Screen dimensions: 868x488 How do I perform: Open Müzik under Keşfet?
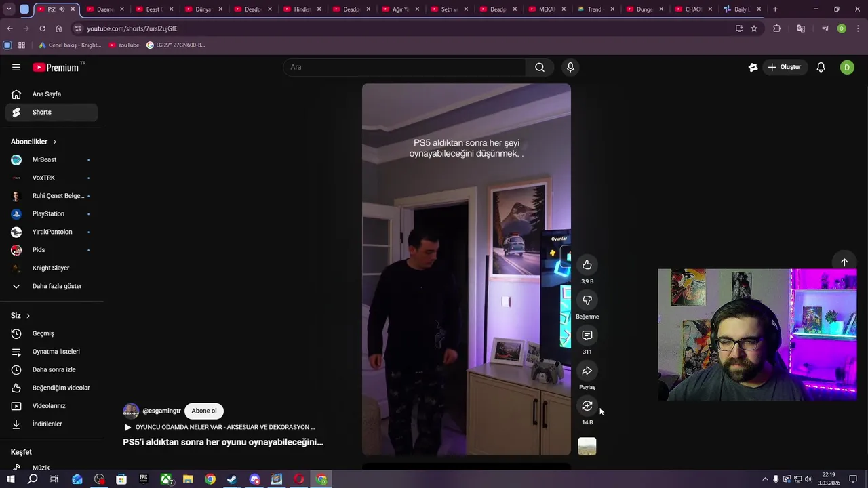coord(52,468)
